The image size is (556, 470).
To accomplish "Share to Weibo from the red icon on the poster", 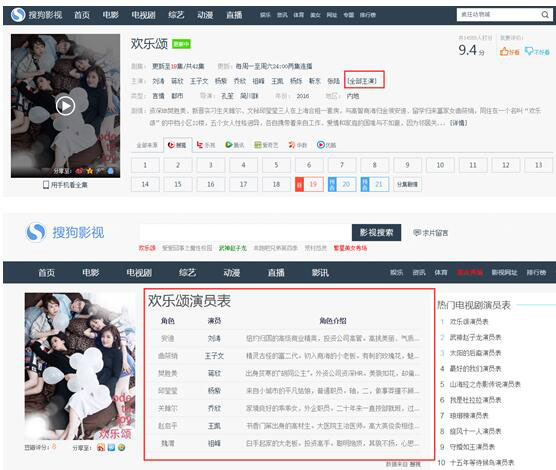I will tap(79, 171).
